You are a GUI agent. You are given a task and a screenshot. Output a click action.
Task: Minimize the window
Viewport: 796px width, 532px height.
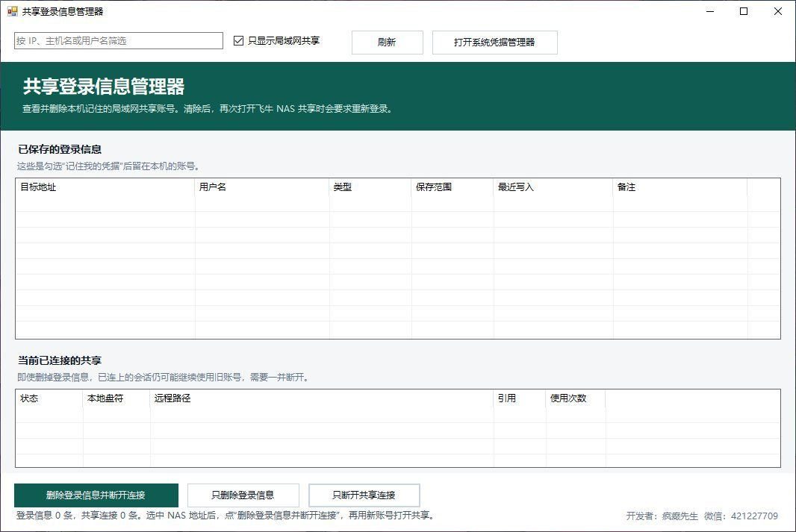[x=710, y=11]
